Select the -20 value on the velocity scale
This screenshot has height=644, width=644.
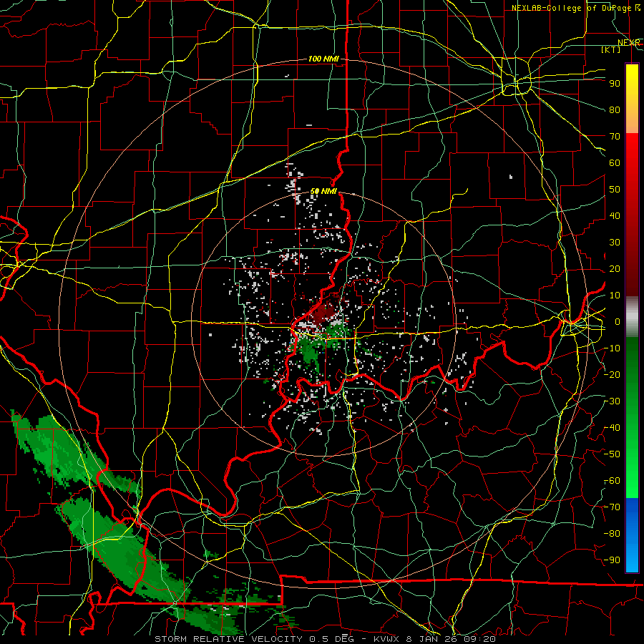613,374
